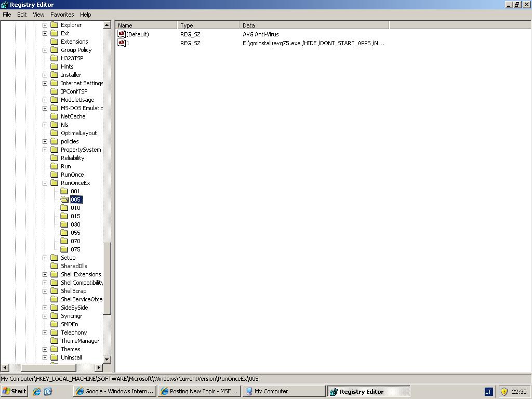Click the avg75.exe command data cell
Image resolution: width=532 pixels, height=399 pixels.
pyautogui.click(x=313, y=43)
